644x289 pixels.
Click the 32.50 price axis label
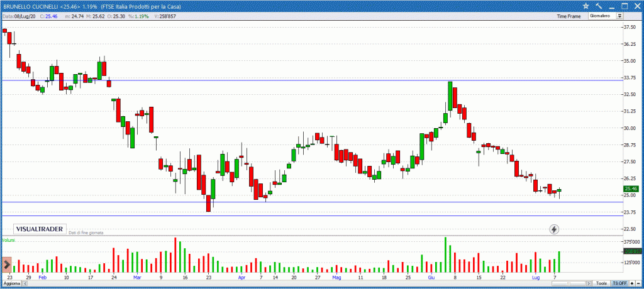(630, 94)
